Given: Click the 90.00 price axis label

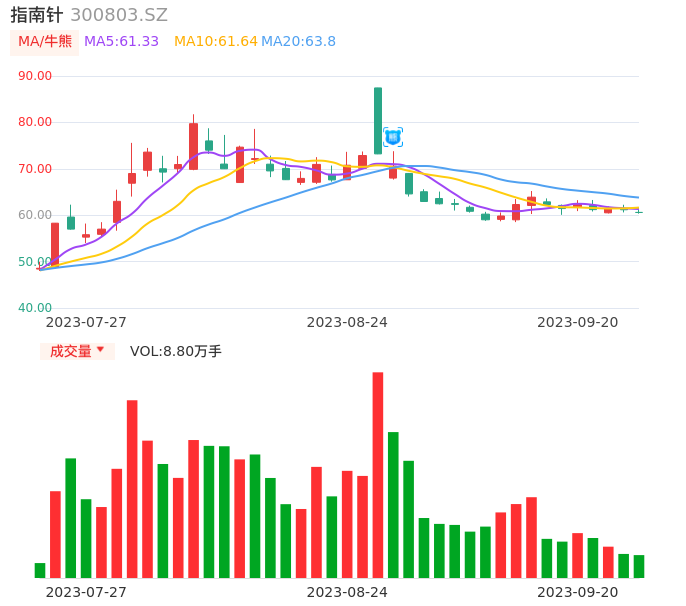Looking at the screenshot, I should coord(35,76).
